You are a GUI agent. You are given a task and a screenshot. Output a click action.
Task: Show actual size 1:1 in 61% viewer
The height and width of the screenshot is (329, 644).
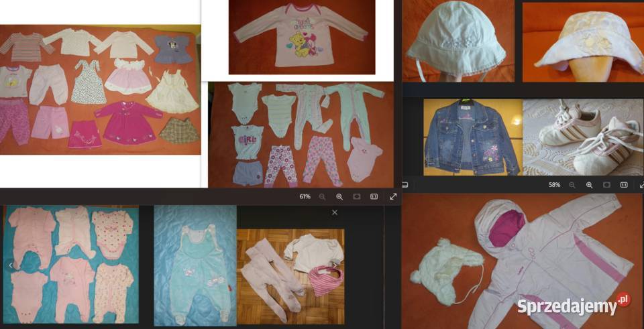(374, 196)
